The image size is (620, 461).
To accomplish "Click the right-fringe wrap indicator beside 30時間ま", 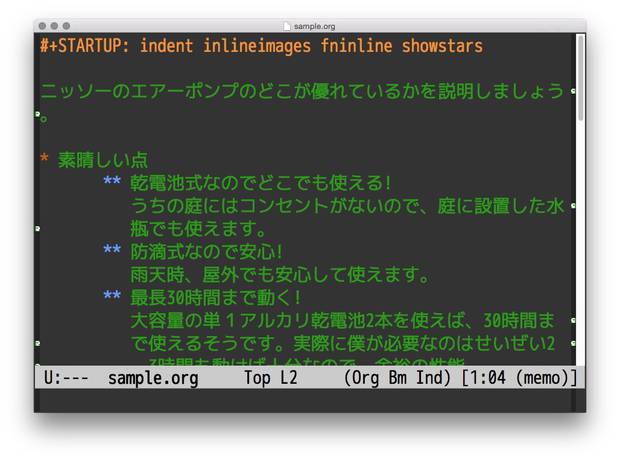I will (x=573, y=320).
